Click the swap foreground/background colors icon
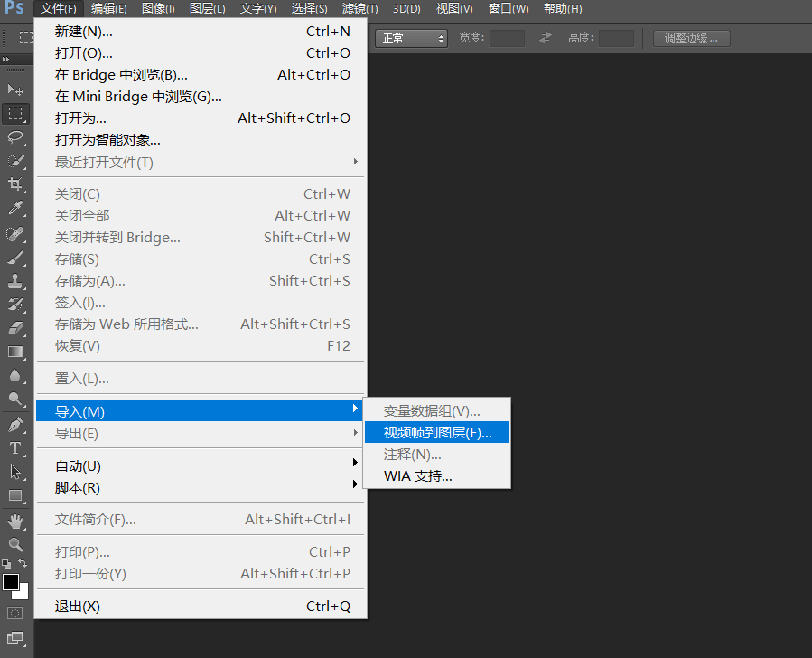Viewport: 812px width, 658px height. 23,563
